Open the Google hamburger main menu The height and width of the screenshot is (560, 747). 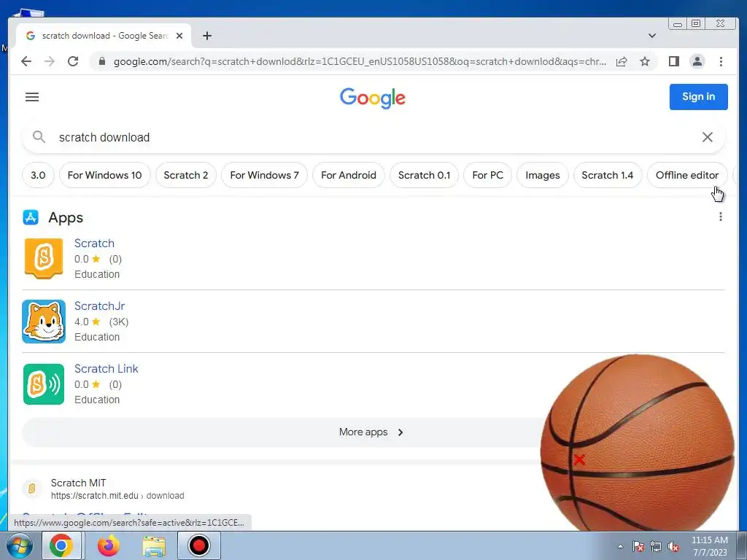pyautogui.click(x=32, y=97)
